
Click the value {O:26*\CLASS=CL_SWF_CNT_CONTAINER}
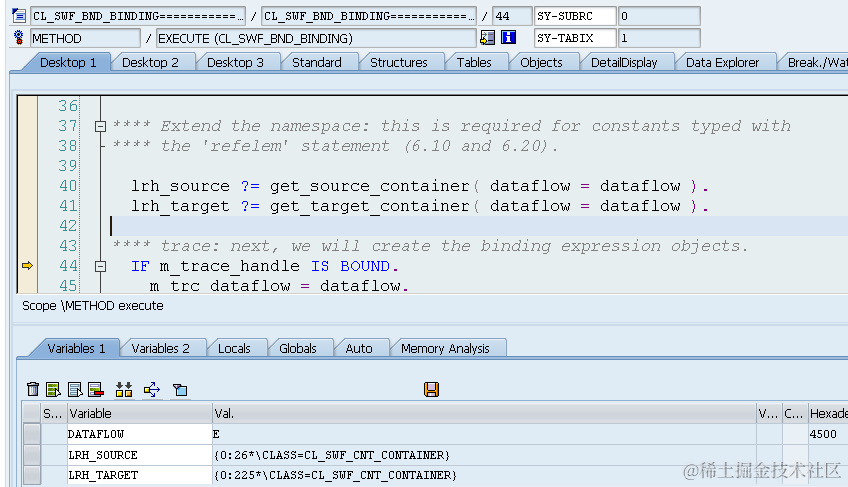332,455
